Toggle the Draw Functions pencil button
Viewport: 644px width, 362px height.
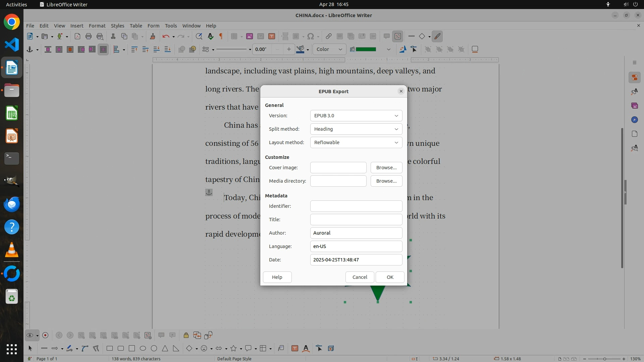coord(437,36)
